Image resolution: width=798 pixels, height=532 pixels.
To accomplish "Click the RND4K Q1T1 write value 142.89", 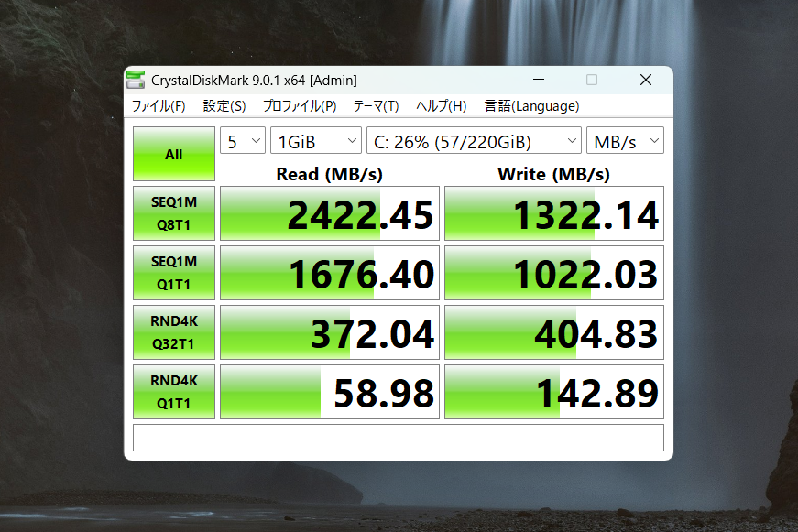I will (554, 392).
